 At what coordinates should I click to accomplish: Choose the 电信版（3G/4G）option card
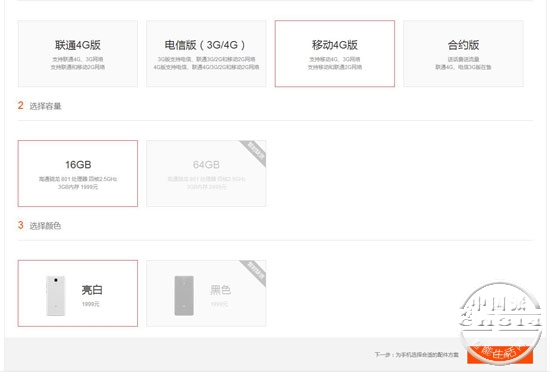click(206, 53)
